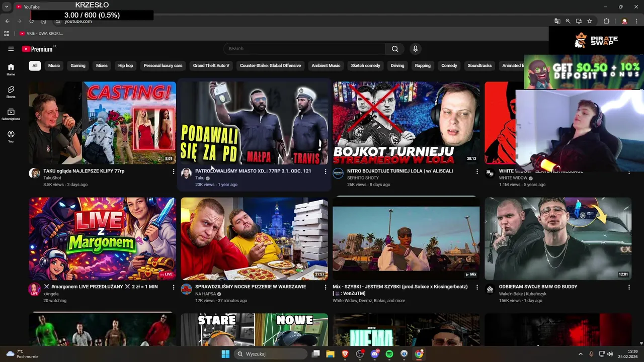Viewport: 644px width, 362px height.
Task: Select the Soundtracks filter chip
Action: (x=479, y=65)
